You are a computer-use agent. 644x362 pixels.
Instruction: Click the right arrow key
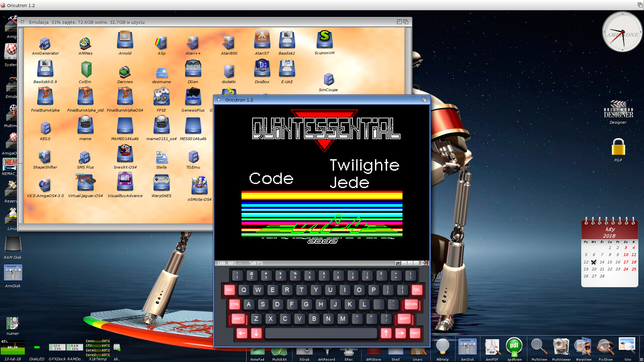coord(400,333)
